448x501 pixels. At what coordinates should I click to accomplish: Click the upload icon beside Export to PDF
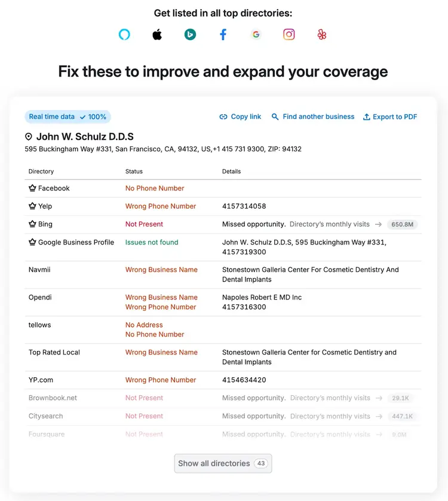point(367,117)
